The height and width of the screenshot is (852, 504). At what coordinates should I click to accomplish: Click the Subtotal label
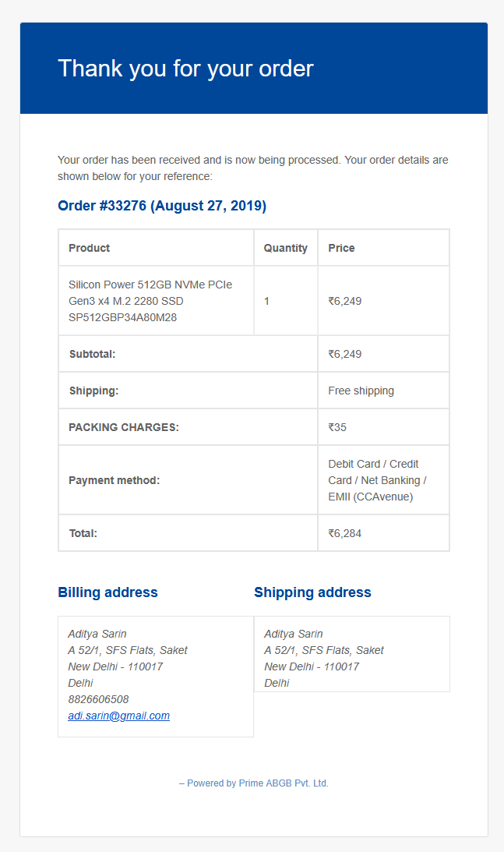pyautogui.click(x=92, y=354)
